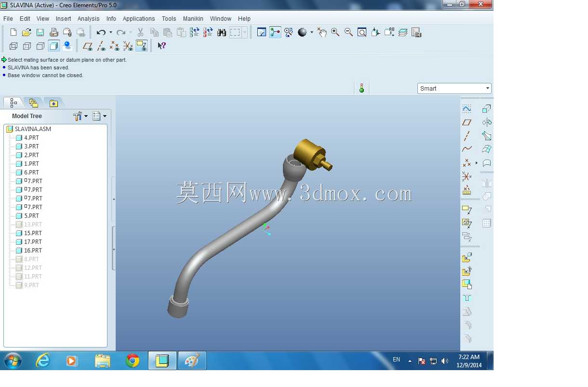Viewport: 588px width, 387px height.
Task: Select the Revolve tool icon
Action: 487,122
